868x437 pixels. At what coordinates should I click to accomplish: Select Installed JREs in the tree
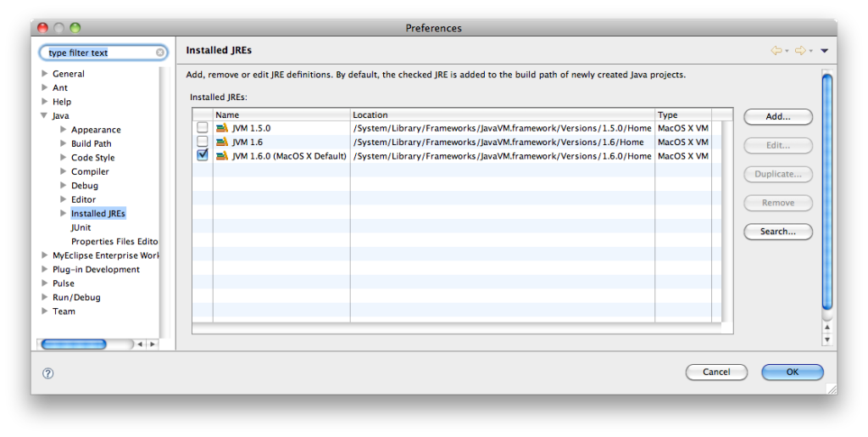[x=98, y=213]
